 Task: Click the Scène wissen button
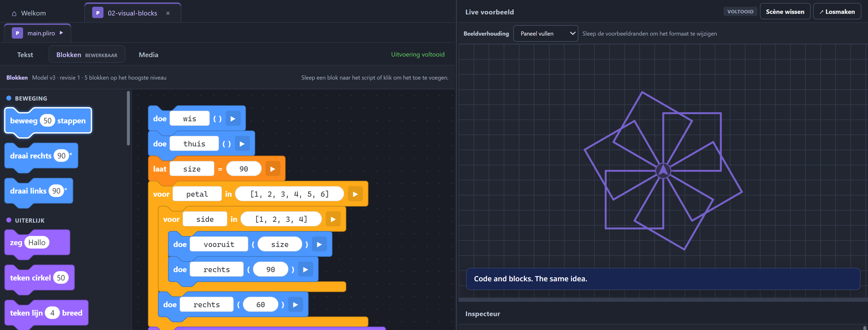pyautogui.click(x=785, y=12)
